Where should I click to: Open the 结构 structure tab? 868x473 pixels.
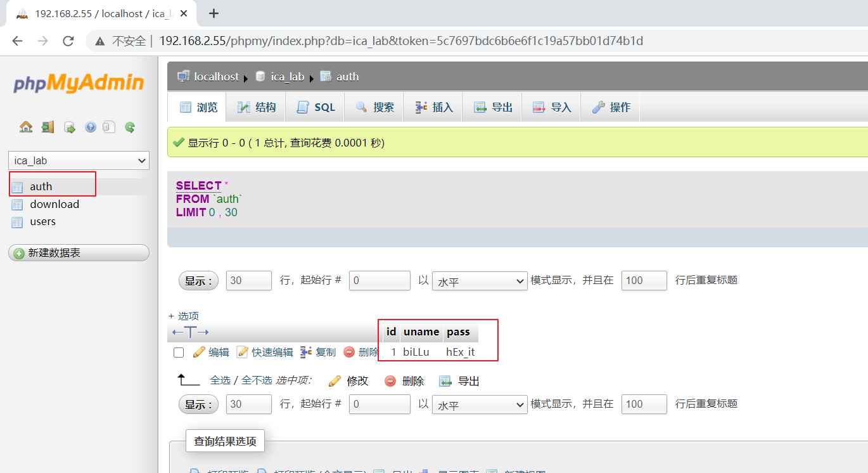(x=257, y=107)
